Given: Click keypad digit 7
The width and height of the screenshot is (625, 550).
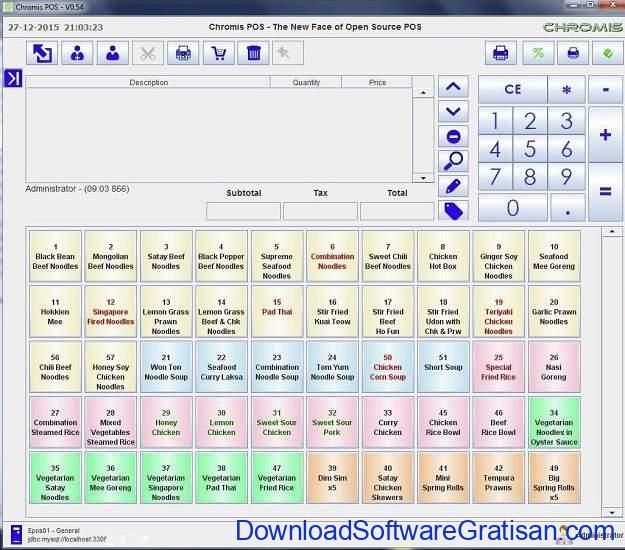Looking at the screenshot, I should 495,176.
